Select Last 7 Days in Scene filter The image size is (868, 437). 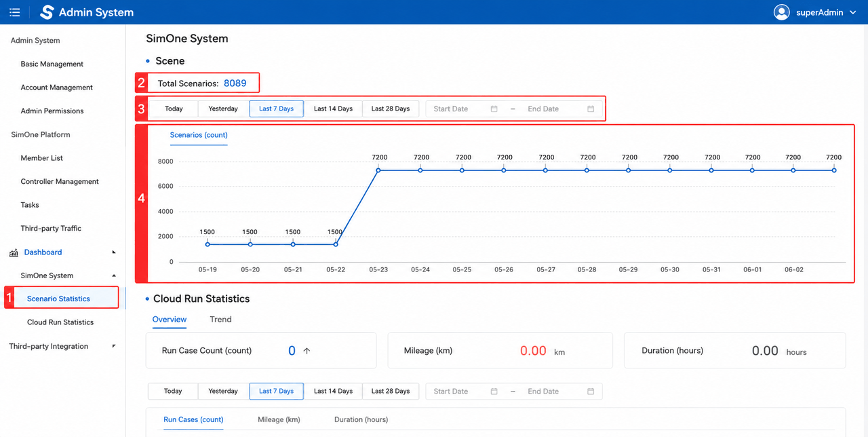(277, 109)
